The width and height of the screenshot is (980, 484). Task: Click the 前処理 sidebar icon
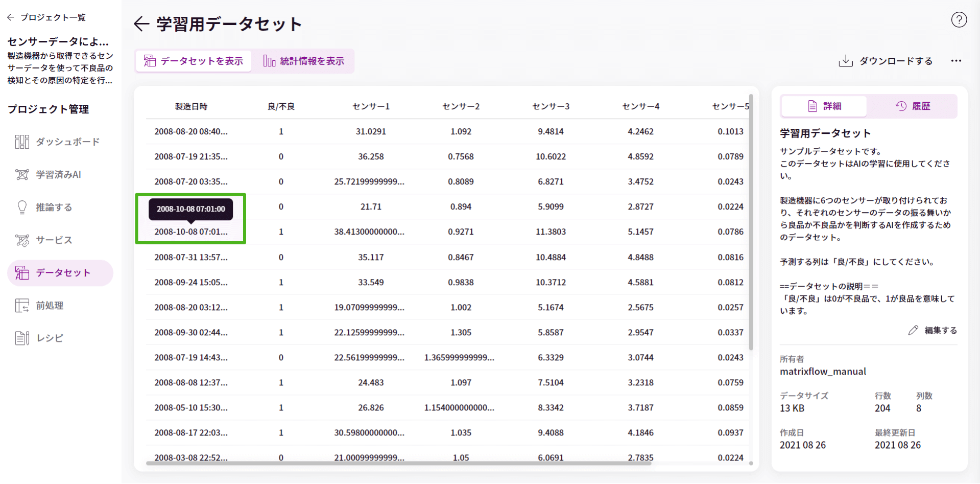[x=22, y=305]
